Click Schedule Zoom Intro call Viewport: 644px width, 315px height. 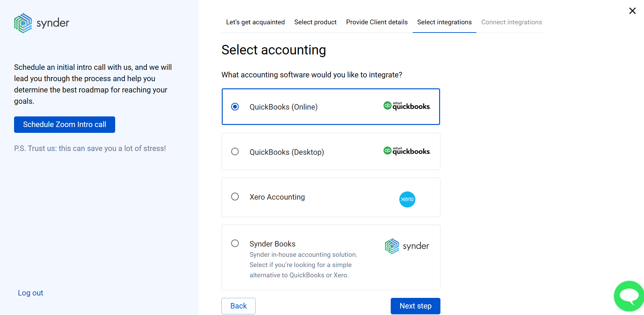(64, 124)
